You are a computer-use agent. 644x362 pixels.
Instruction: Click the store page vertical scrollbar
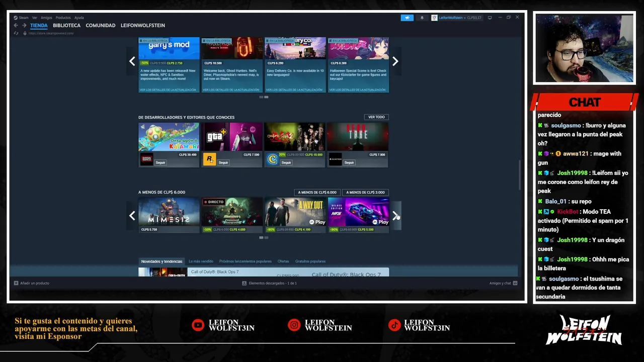(520, 175)
